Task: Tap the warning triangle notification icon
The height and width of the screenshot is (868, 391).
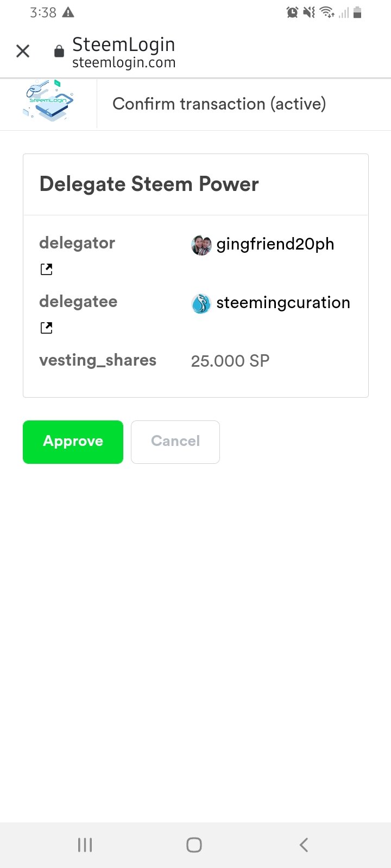Action: pyautogui.click(x=68, y=12)
